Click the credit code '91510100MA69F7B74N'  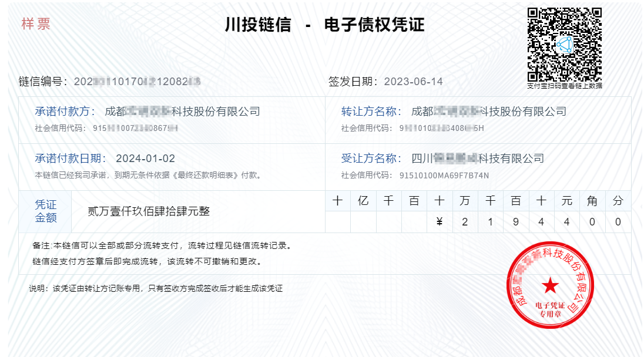(x=444, y=176)
